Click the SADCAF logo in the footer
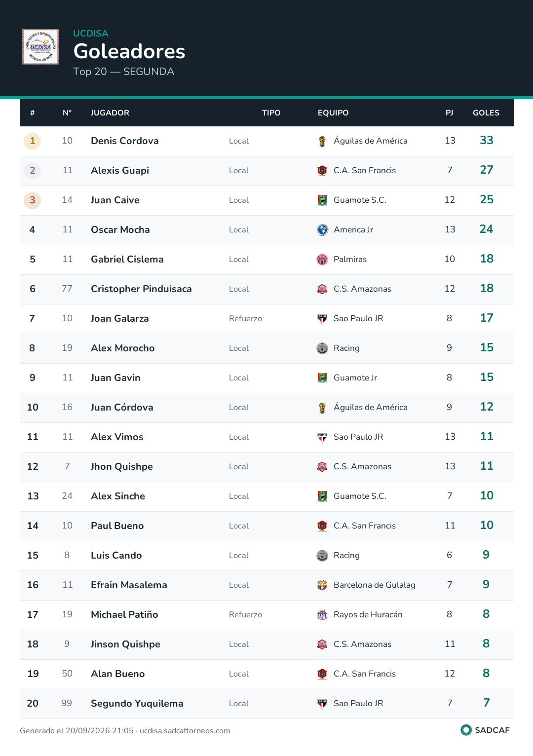The height and width of the screenshot is (756, 533). (485, 730)
